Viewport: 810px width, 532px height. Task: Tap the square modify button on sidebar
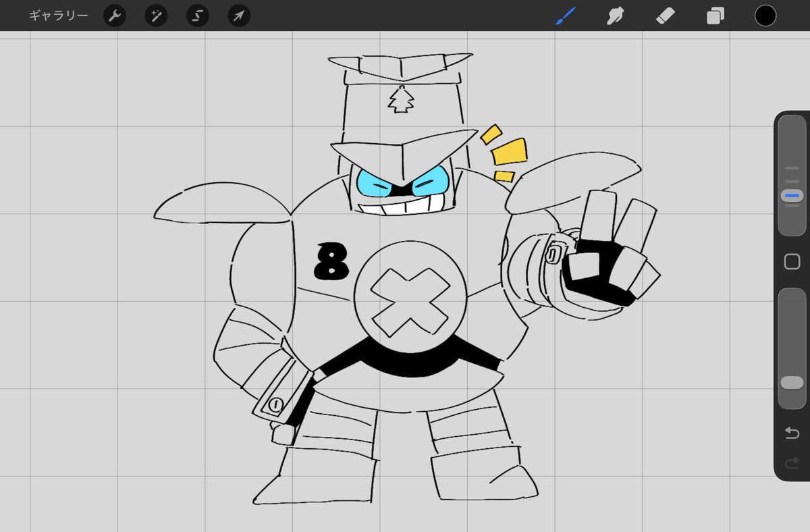(792, 262)
